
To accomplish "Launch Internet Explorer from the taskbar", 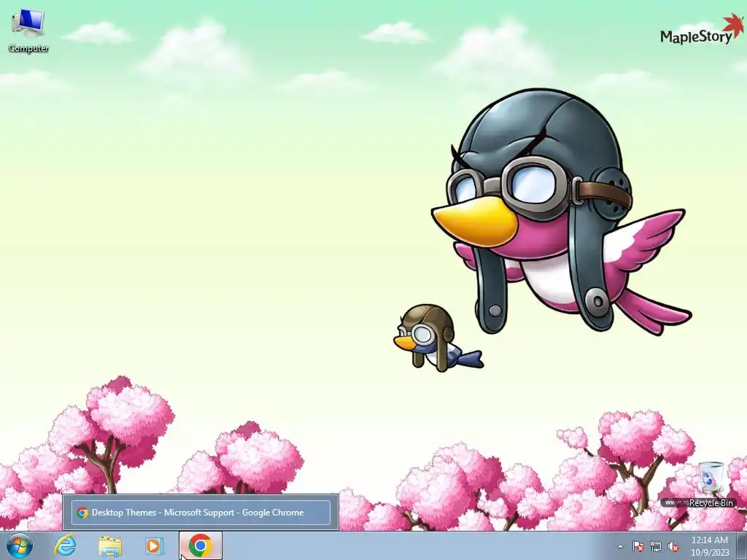I will pos(65,545).
